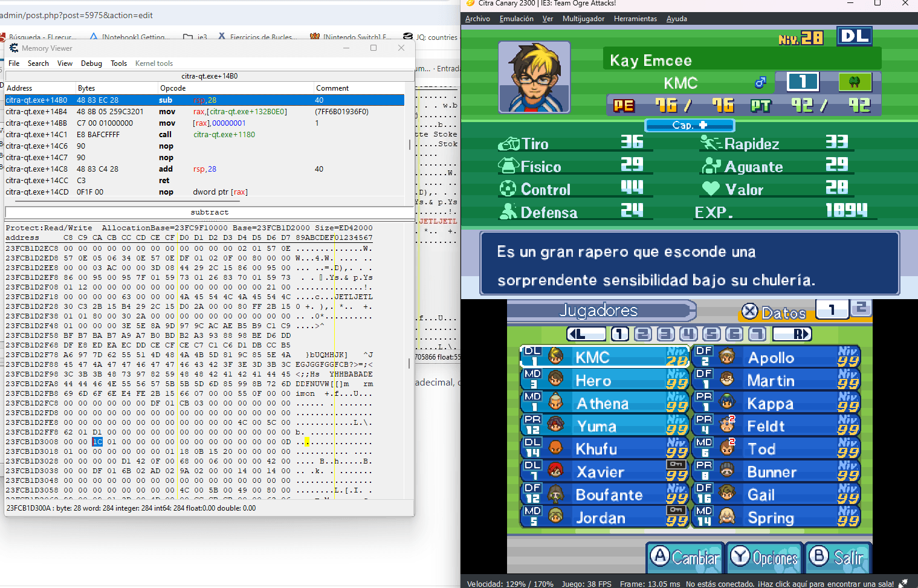The width and height of the screenshot is (918, 588).
Task: Click the Defensa stat icon
Action: [x=508, y=212]
